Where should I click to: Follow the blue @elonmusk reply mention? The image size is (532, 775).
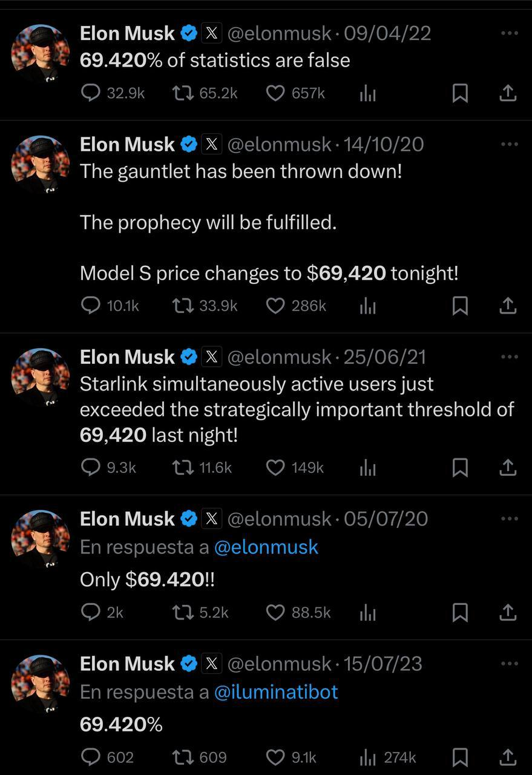tap(266, 547)
